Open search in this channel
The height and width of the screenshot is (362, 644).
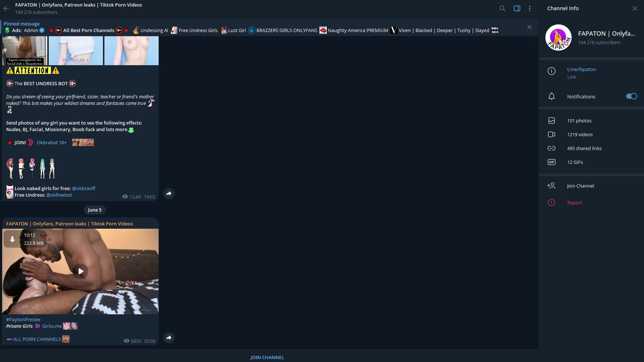pos(502,8)
